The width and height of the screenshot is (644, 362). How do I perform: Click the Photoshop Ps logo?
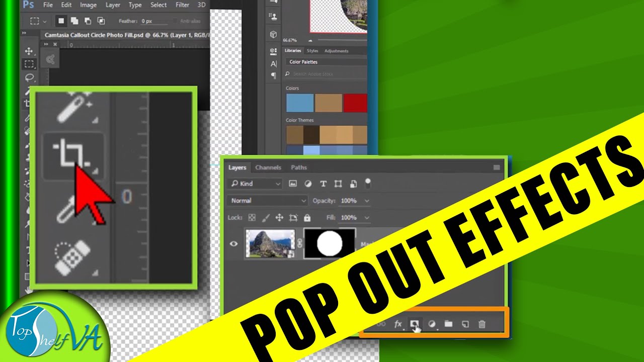29,5
